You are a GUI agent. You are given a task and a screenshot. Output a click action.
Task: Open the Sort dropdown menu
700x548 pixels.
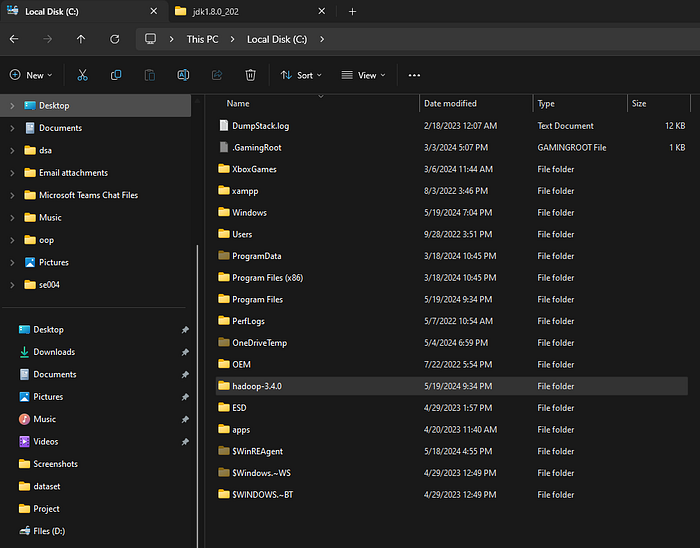[301, 75]
